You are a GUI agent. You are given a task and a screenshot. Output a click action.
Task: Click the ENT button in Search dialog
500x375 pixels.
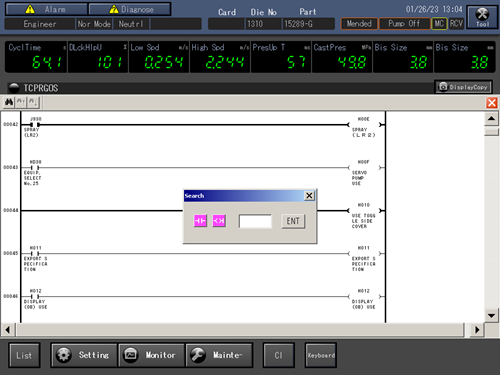point(293,221)
